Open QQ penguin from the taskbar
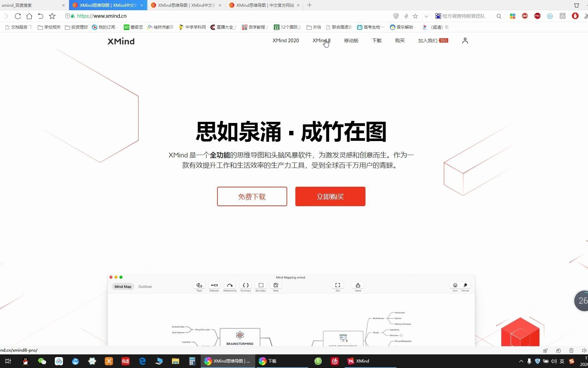588x368 pixels. point(25,361)
